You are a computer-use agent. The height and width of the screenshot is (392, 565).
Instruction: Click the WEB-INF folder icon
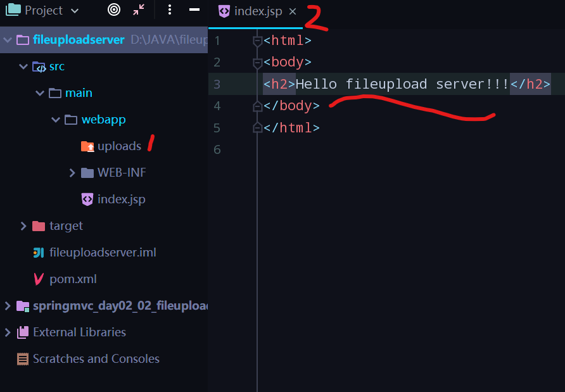[87, 173]
